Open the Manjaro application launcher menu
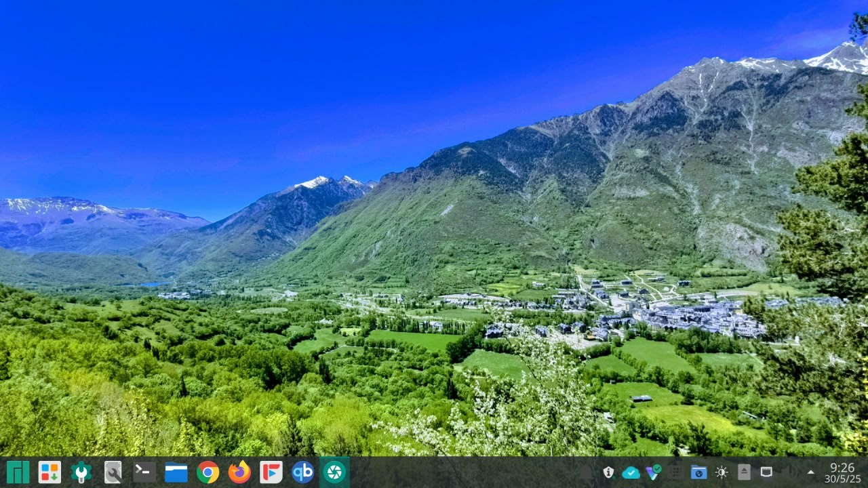 click(18, 472)
